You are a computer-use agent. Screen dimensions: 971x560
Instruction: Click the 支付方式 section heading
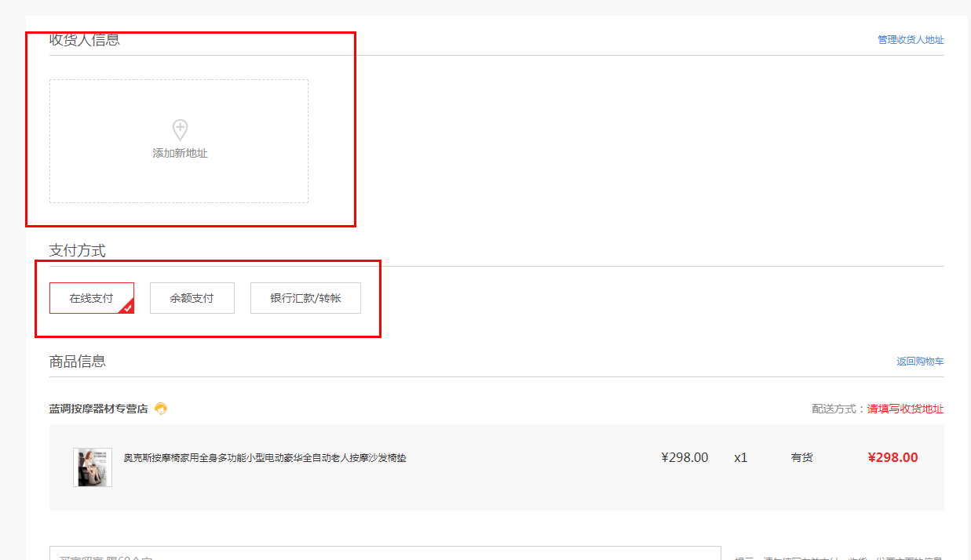point(78,250)
